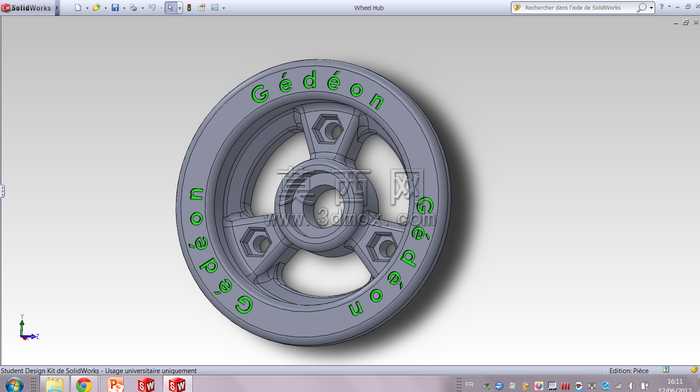The image size is (700, 392).
Task: Switch to second SolidWorks taskbar window
Action: (x=177, y=384)
